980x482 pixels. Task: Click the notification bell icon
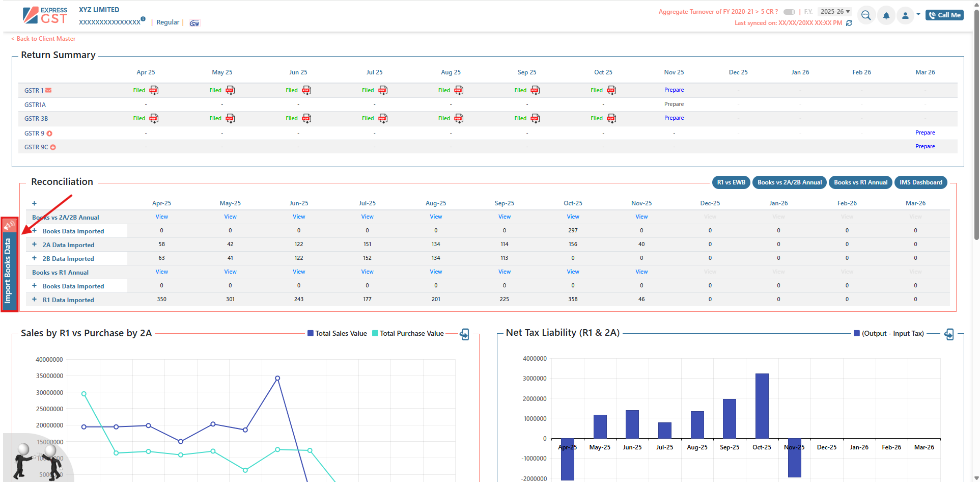886,16
